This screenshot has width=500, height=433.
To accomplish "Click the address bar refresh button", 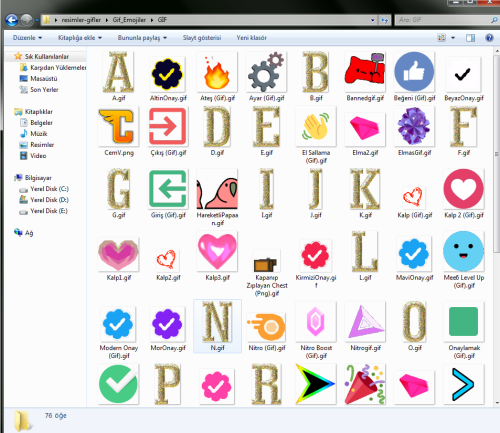I will (384, 20).
